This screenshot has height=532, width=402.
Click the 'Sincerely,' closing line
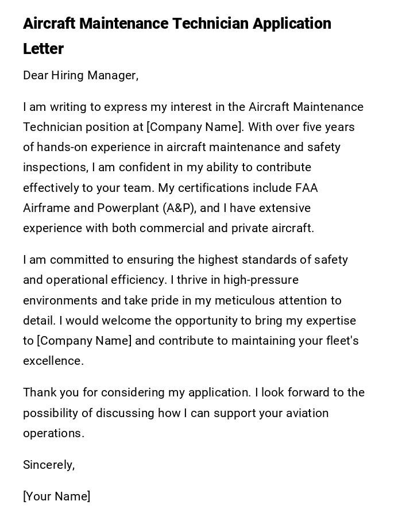click(49, 465)
